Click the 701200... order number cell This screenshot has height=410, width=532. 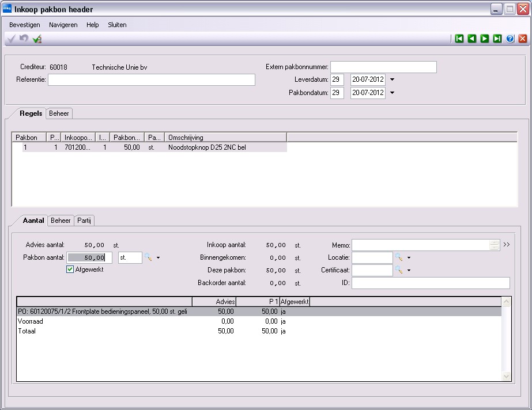coord(78,147)
